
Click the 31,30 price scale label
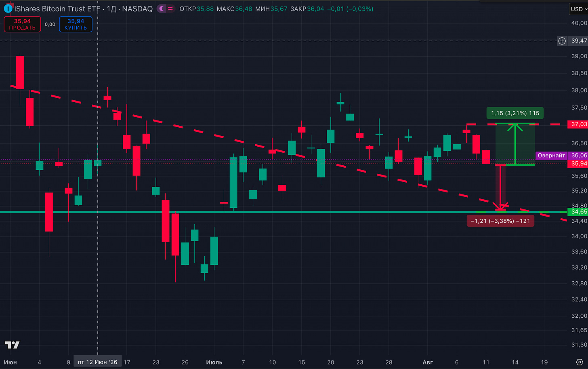(579, 345)
